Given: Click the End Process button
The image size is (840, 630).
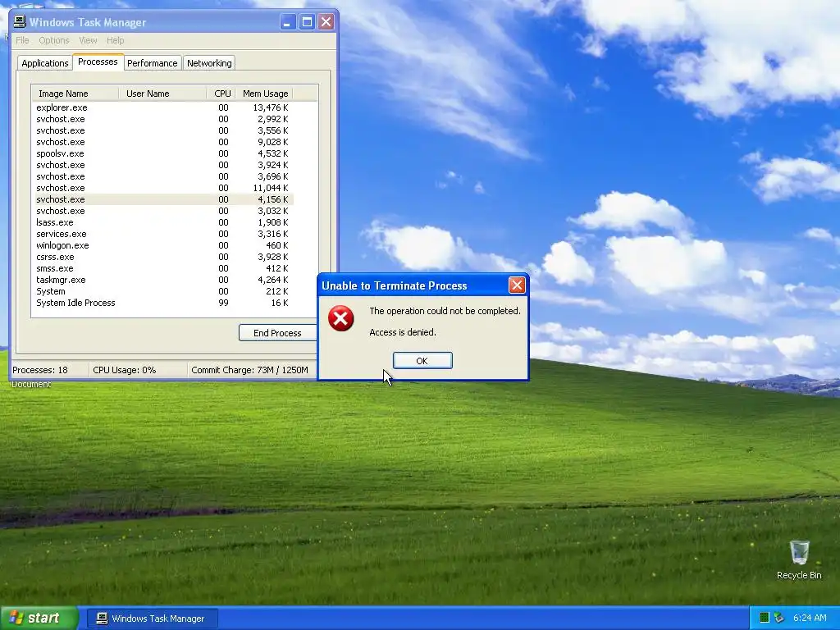Looking at the screenshot, I should (277, 333).
